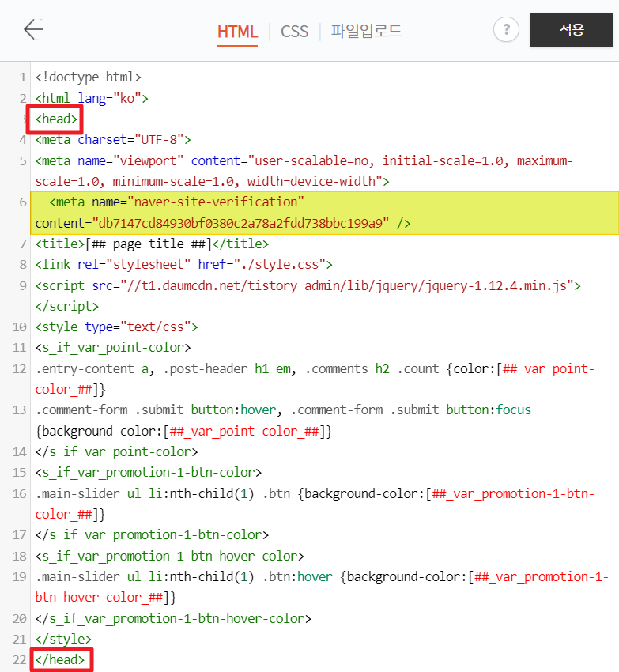619x672 pixels.
Task: Place cursor on the <!doctype html> line
Action: [89, 77]
